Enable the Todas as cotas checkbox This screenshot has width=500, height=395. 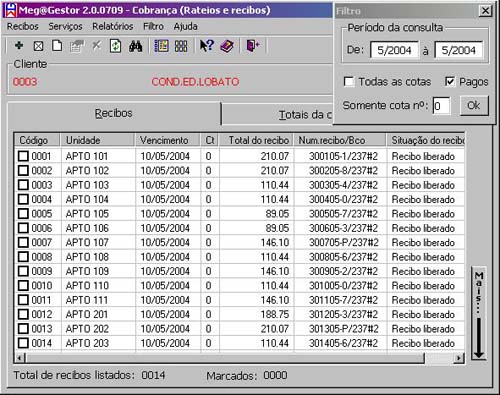pos(349,81)
